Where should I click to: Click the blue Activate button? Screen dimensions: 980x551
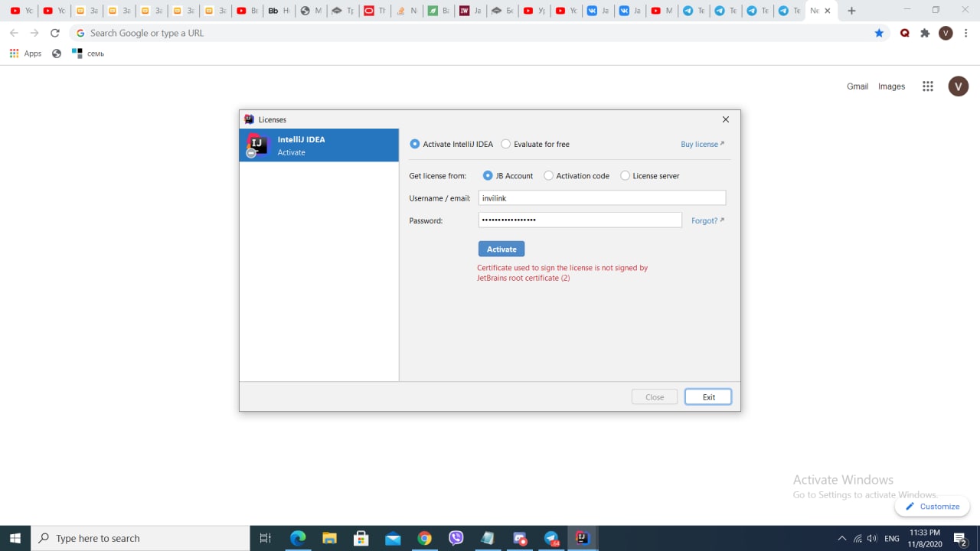(501, 249)
